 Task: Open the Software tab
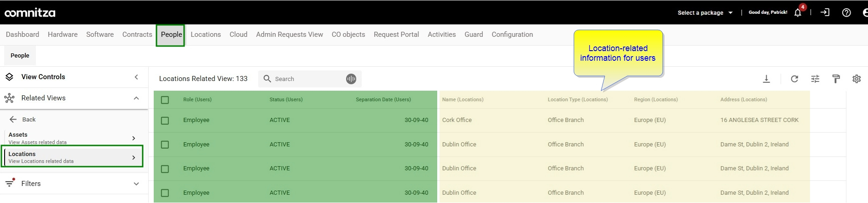click(100, 35)
